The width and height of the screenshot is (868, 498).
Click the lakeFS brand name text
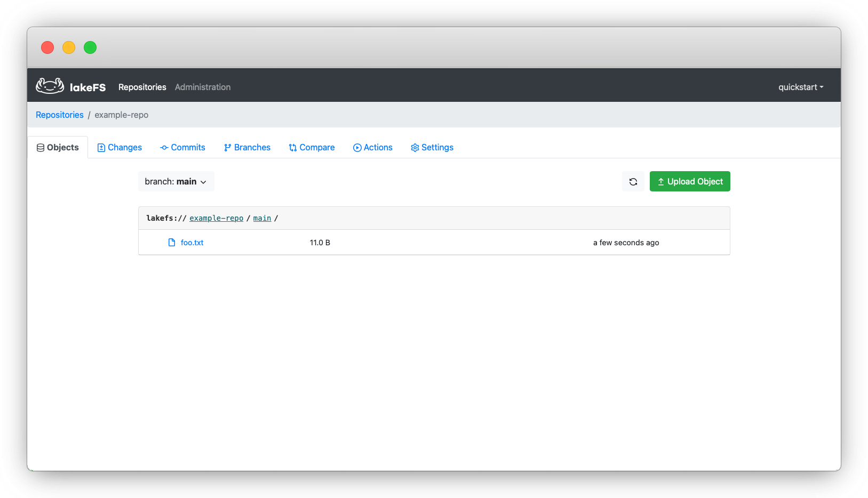tap(88, 87)
